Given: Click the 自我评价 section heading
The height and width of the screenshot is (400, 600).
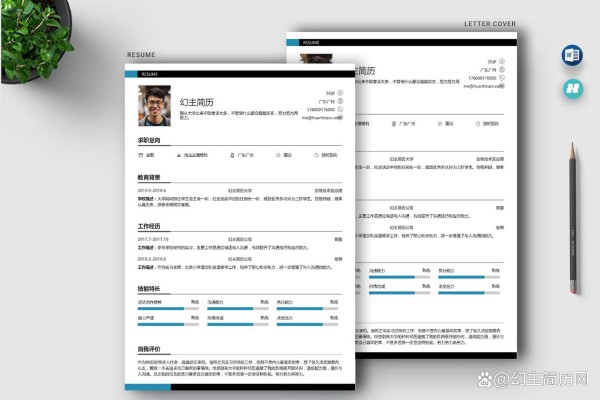Looking at the screenshot, I should click(x=149, y=349).
